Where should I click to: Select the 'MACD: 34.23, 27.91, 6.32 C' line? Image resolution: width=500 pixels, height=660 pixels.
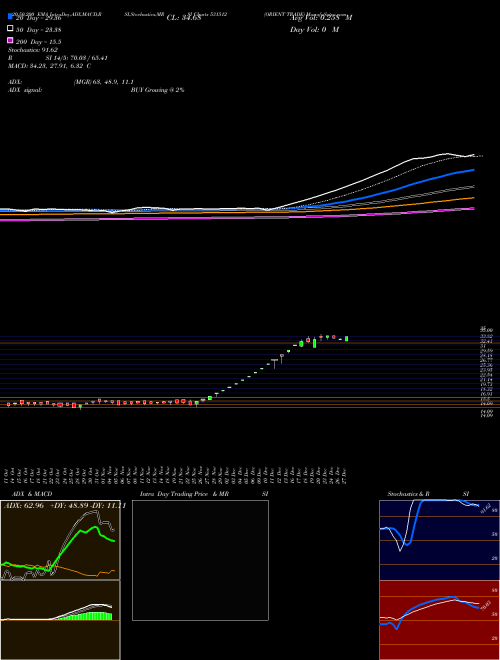50,66
